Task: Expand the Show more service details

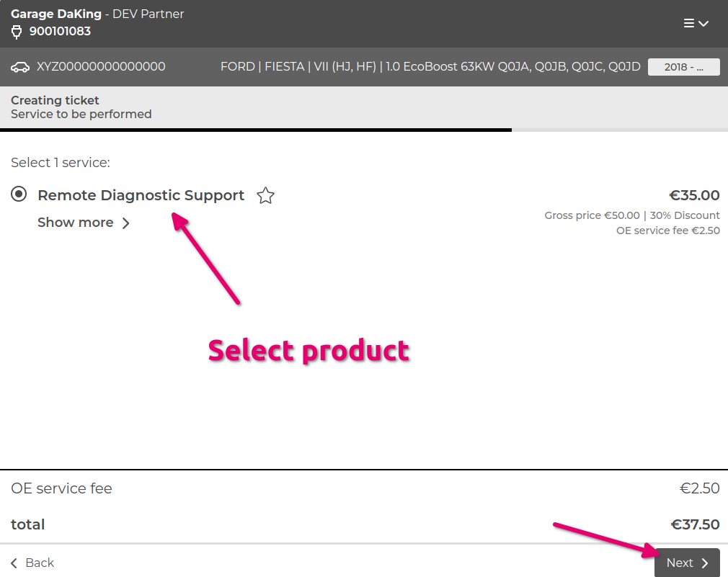Action: (75, 223)
